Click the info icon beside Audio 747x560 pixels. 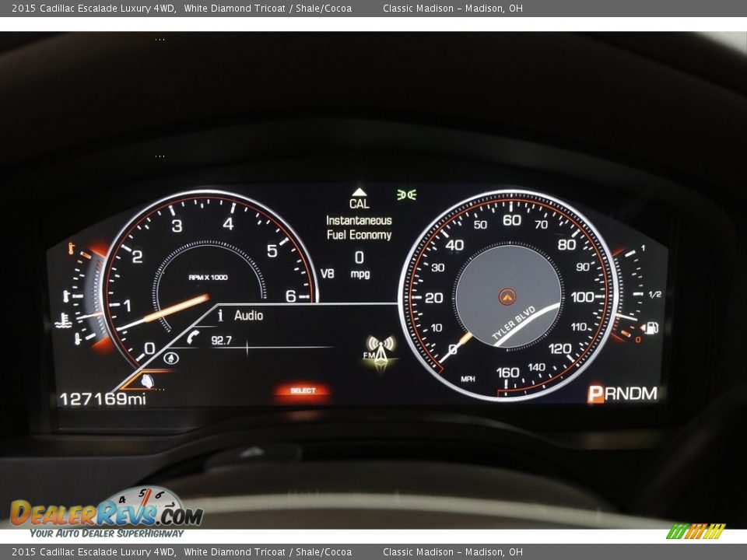(220, 315)
